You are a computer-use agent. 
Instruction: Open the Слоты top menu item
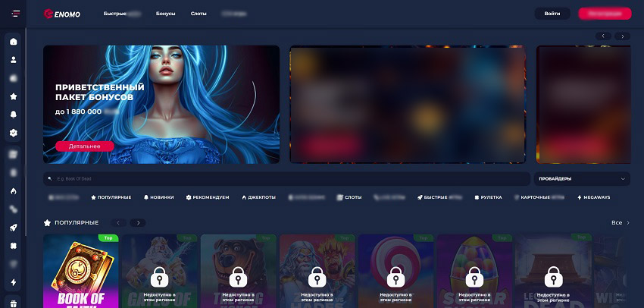click(x=198, y=14)
